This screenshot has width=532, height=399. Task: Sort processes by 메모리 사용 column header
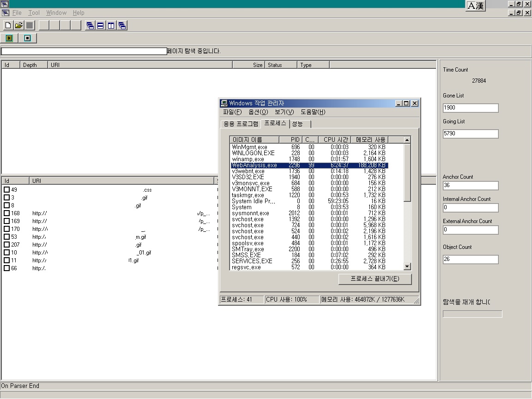pos(370,139)
